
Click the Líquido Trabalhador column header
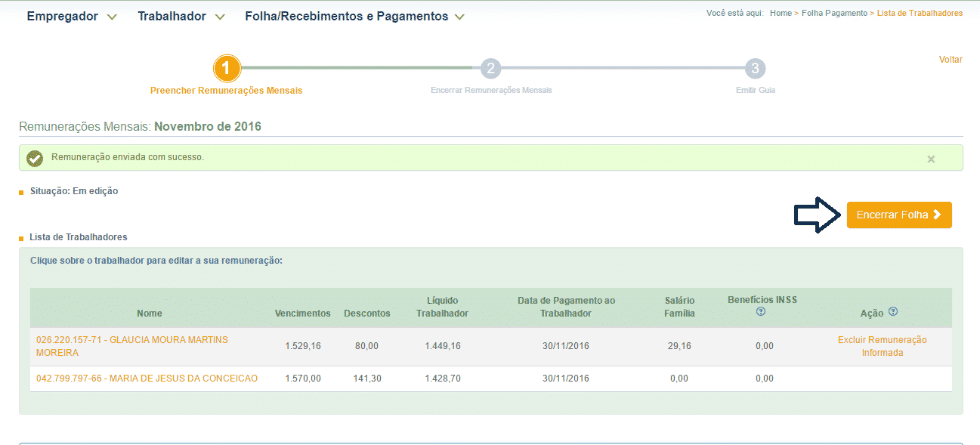point(442,307)
